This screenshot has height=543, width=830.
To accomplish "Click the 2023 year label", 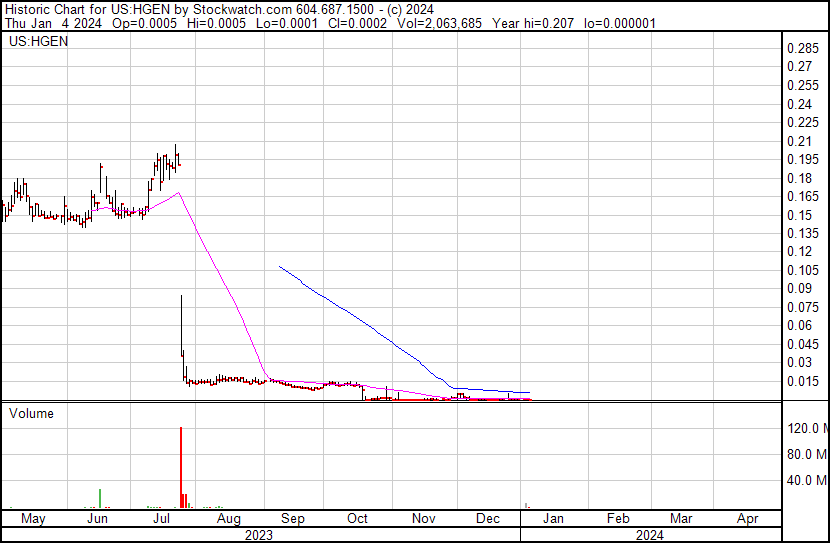I will pyautogui.click(x=259, y=535).
